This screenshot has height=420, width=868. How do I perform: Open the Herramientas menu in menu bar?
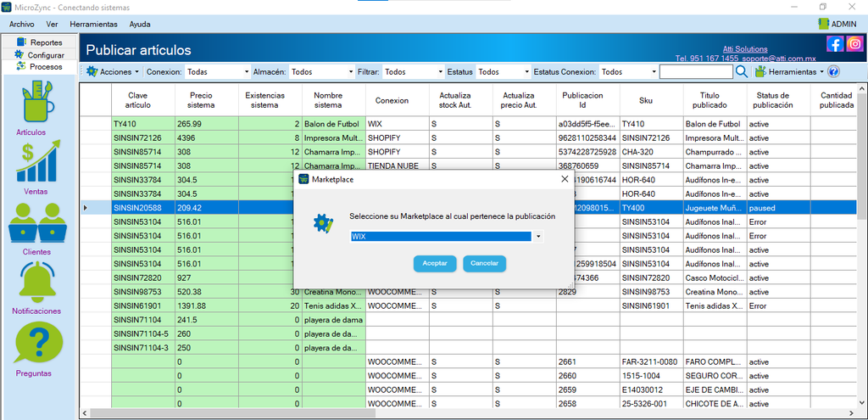pos(93,25)
